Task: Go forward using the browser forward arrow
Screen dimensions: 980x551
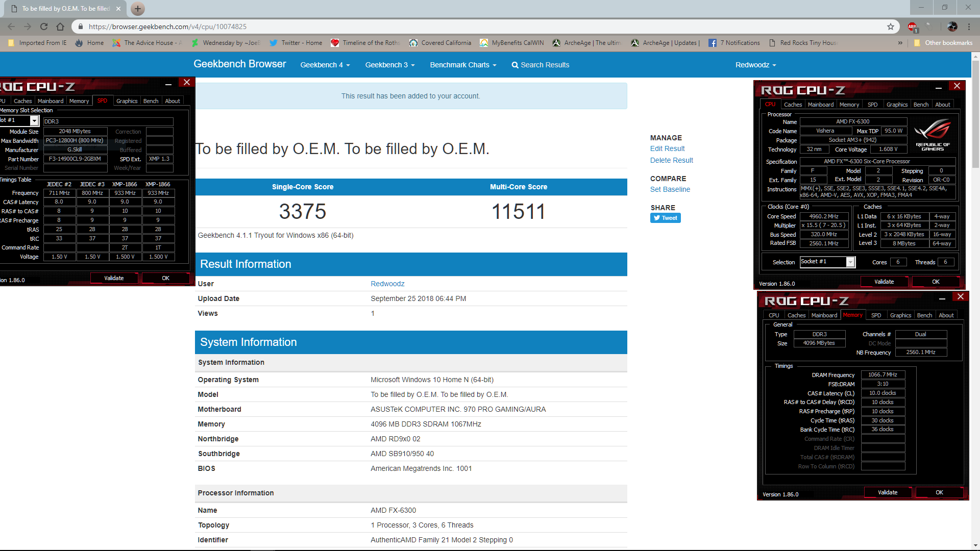Action: [28, 27]
